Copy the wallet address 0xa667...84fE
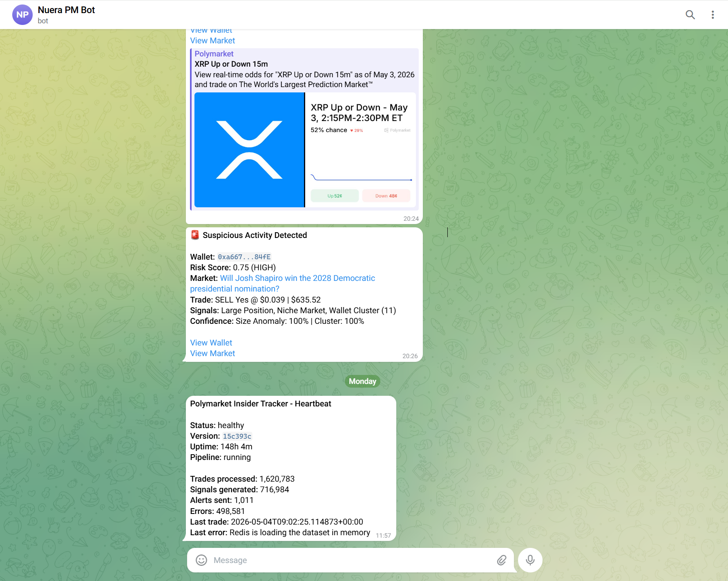 pos(244,257)
